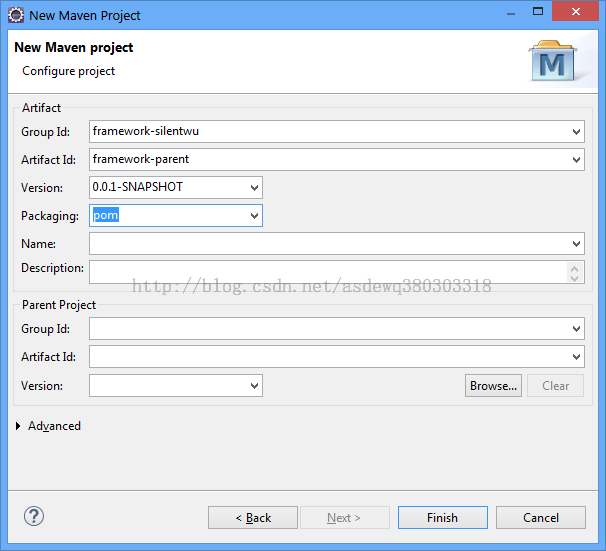606x551 pixels.
Task: Click the Clear button
Action: pyautogui.click(x=555, y=386)
